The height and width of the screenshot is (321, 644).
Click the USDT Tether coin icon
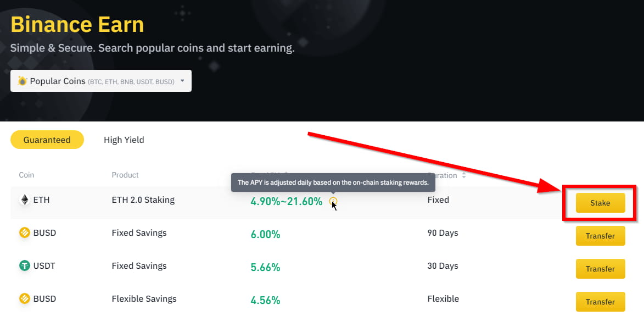click(25, 266)
